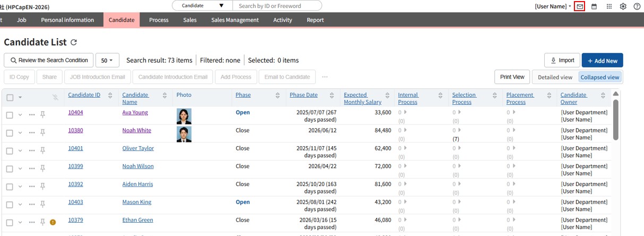Open more options for Noah White row
The height and width of the screenshot is (236, 644).
pyautogui.click(x=32, y=133)
